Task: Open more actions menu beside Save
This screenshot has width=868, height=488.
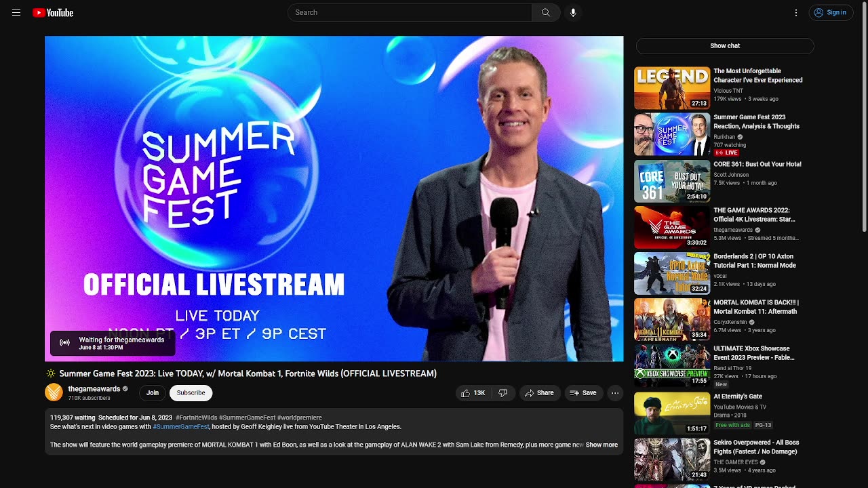Action: (615, 393)
